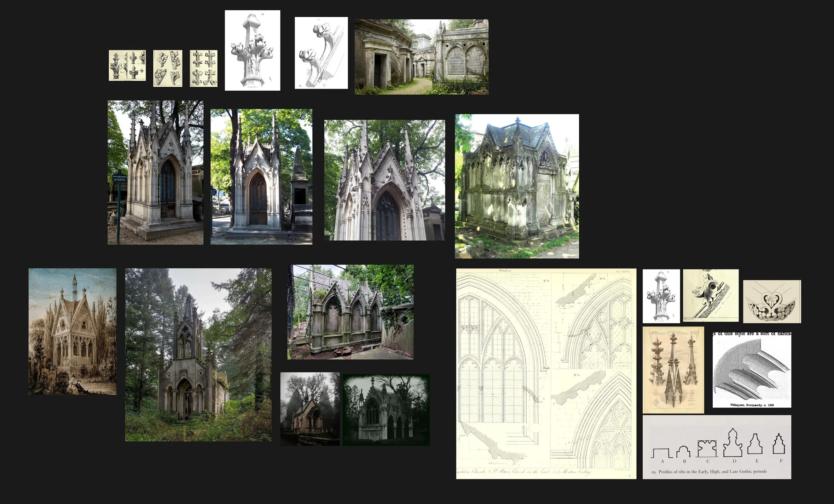Select the triple-arched tomb under scaffolding photo

[x=351, y=312]
